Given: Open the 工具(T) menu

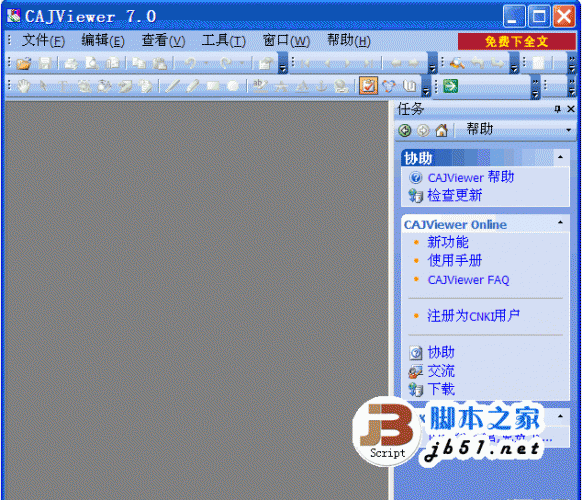Looking at the screenshot, I should [x=223, y=40].
